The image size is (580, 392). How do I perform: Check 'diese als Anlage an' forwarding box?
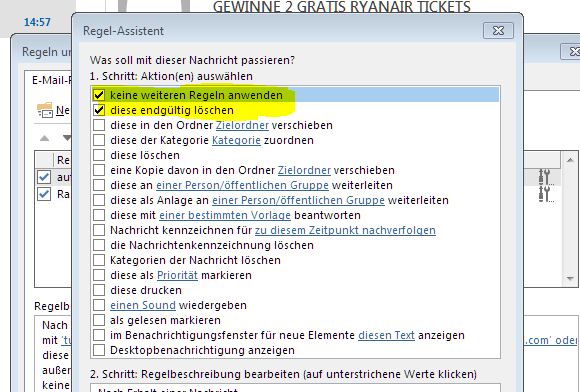99,200
